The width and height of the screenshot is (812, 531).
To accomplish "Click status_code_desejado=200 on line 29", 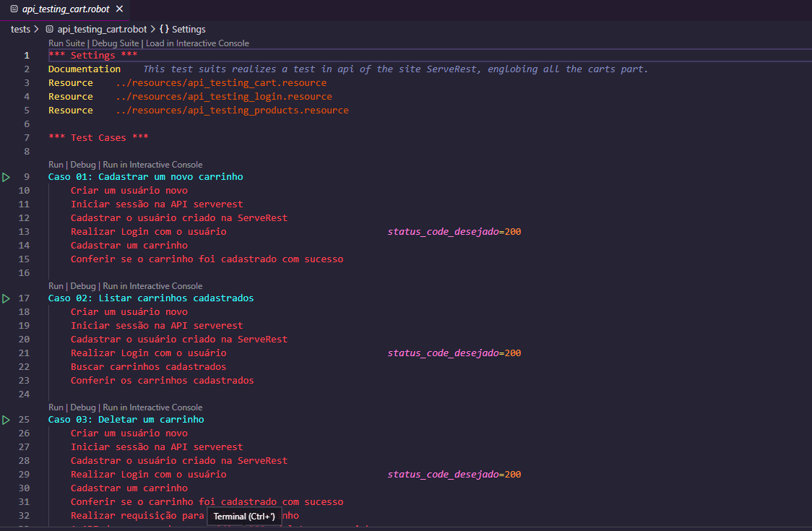I will (x=454, y=474).
